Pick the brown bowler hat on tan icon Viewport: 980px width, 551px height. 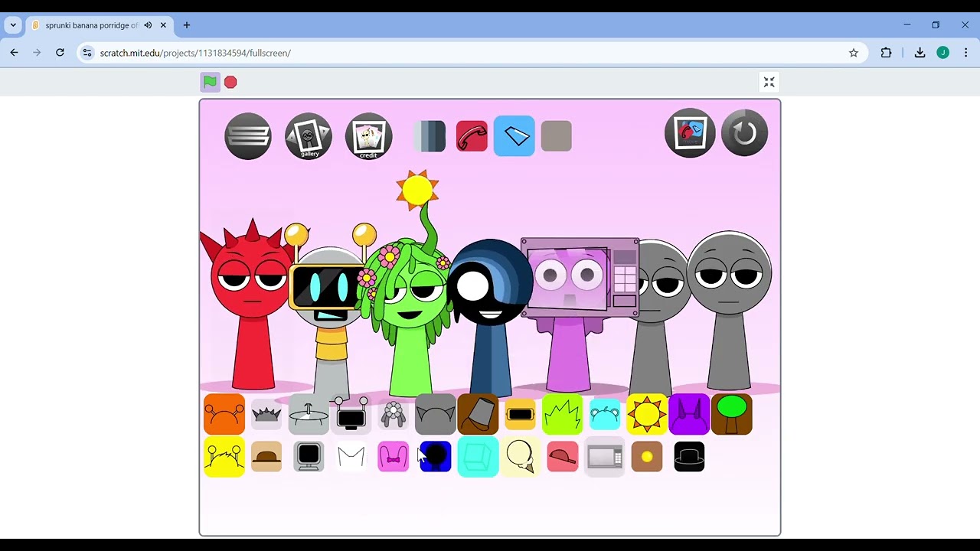coord(266,457)
